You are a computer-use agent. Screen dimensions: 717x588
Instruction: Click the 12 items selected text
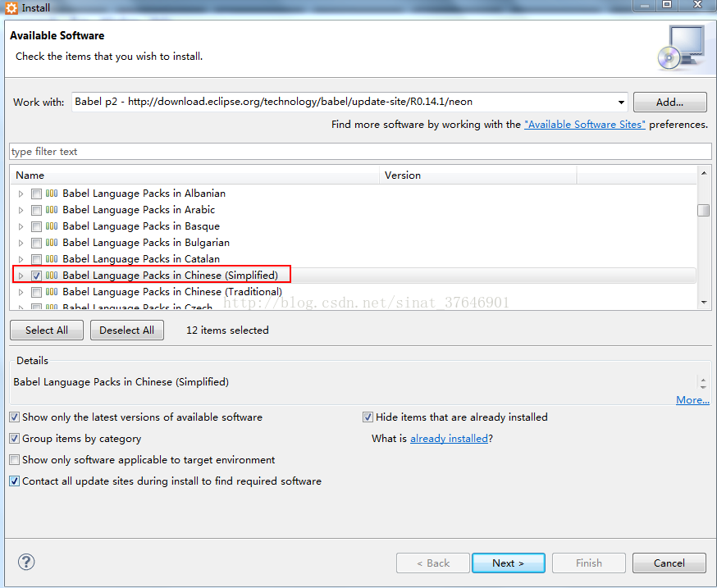pos(227,330)
